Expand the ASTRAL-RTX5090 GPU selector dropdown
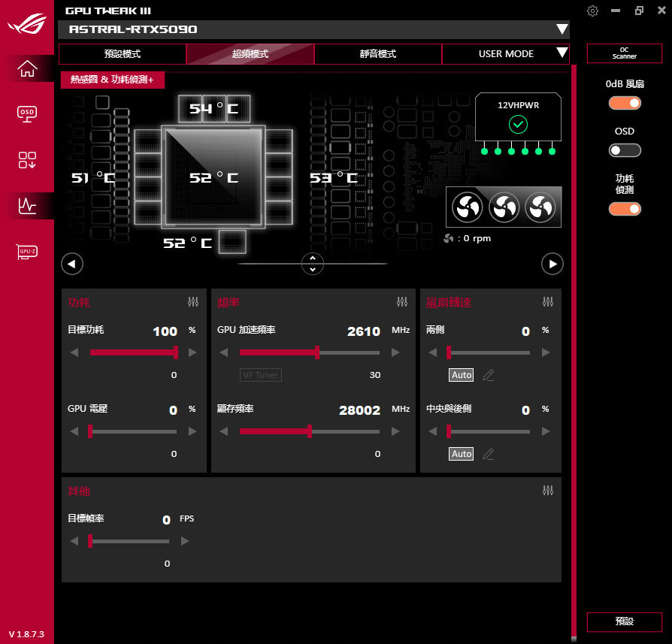The width and height of the screenshot is (672, 644). [562, 29]
